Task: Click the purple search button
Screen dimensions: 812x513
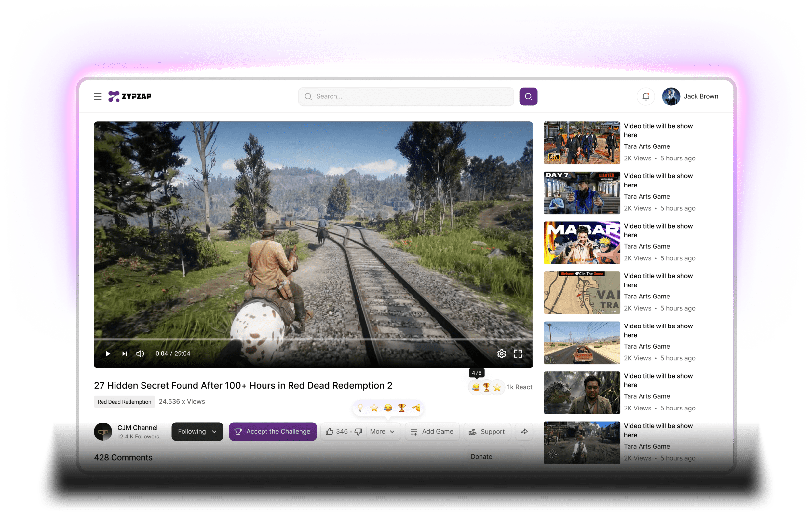Action: coord(528,97)
